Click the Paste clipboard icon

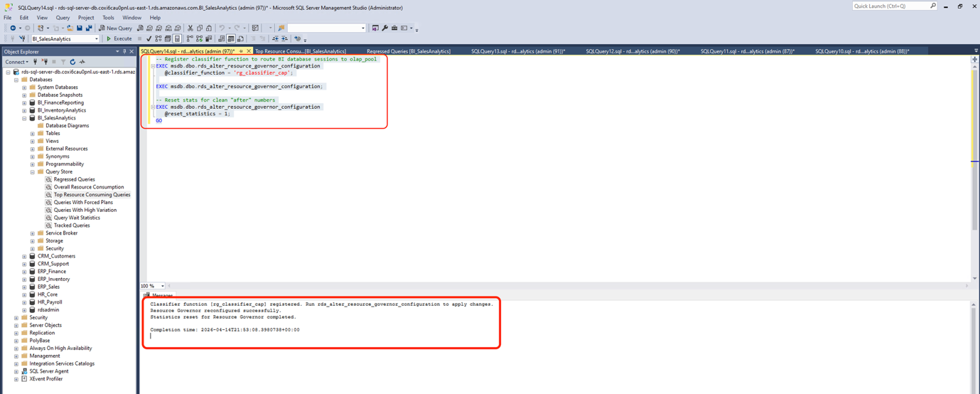(209, 28)
